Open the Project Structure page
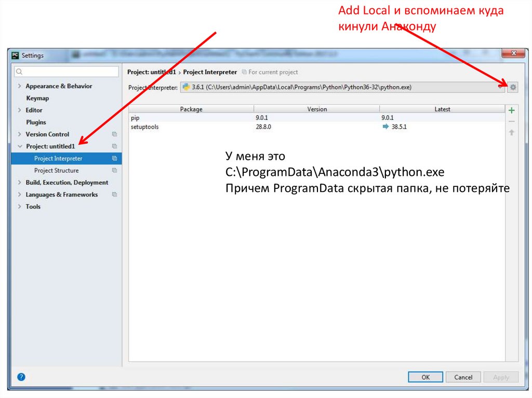 point(56,171)
